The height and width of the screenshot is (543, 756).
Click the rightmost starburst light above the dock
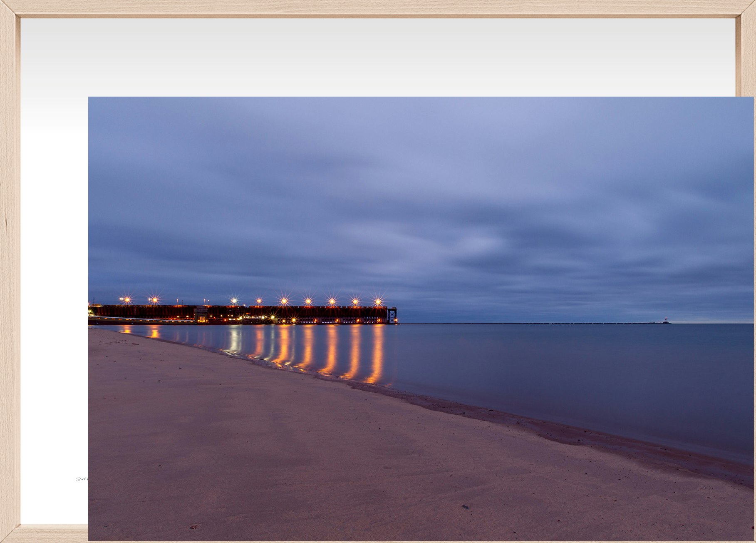[x=377, y=301]
